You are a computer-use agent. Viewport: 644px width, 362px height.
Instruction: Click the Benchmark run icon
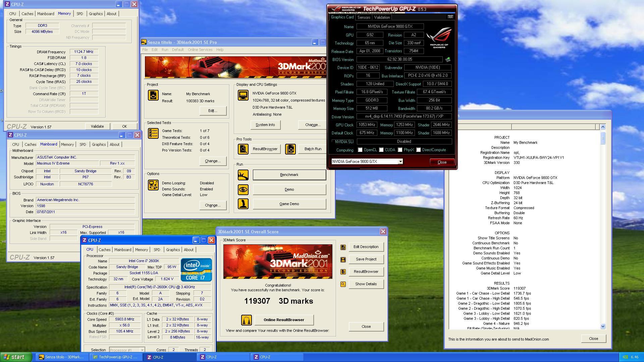coord(243,175)
